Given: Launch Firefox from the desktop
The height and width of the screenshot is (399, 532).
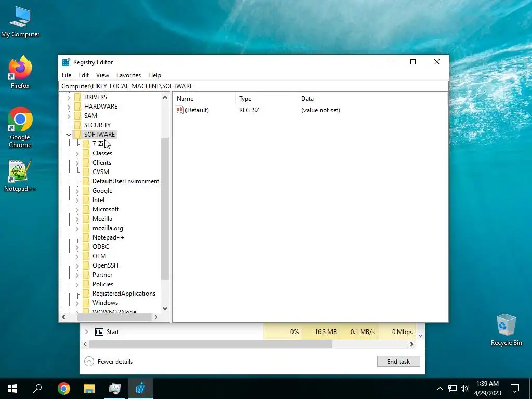Looking at the screenshot, I should (x=20, y=72).
